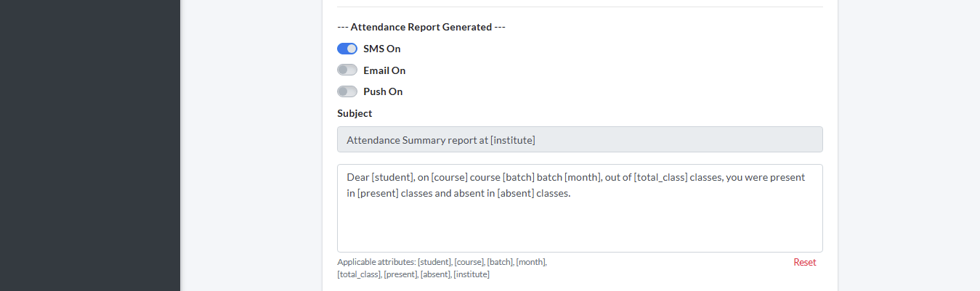Click the 'SMS On' label text
This screenshot has width=980, height=291.
381,49
